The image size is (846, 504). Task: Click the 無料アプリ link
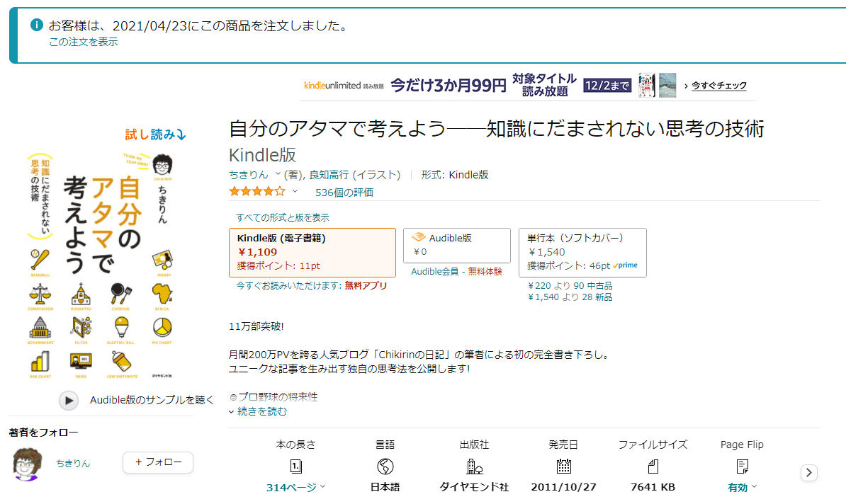(366, 286)
